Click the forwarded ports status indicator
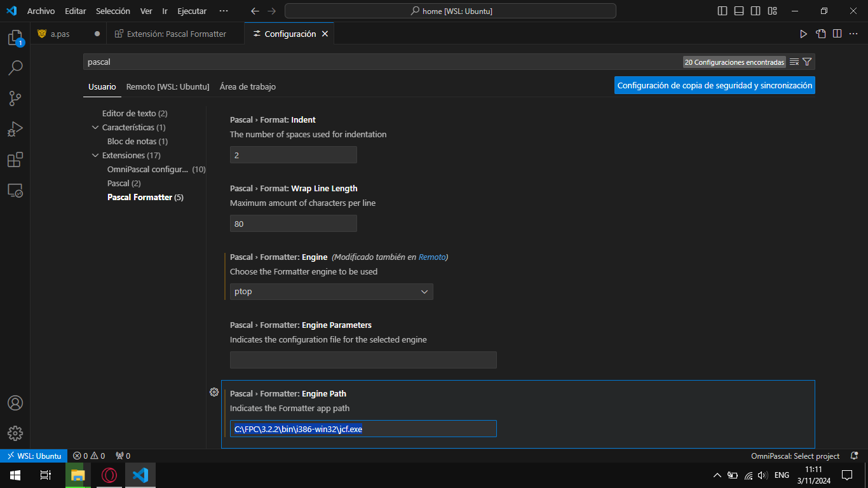Image resolution: width=868 pixels, height=488 pixels. point(123,456)
